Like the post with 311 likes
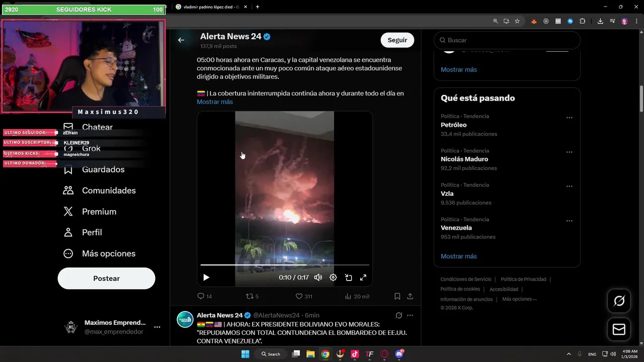 click(x=303, y=297)
